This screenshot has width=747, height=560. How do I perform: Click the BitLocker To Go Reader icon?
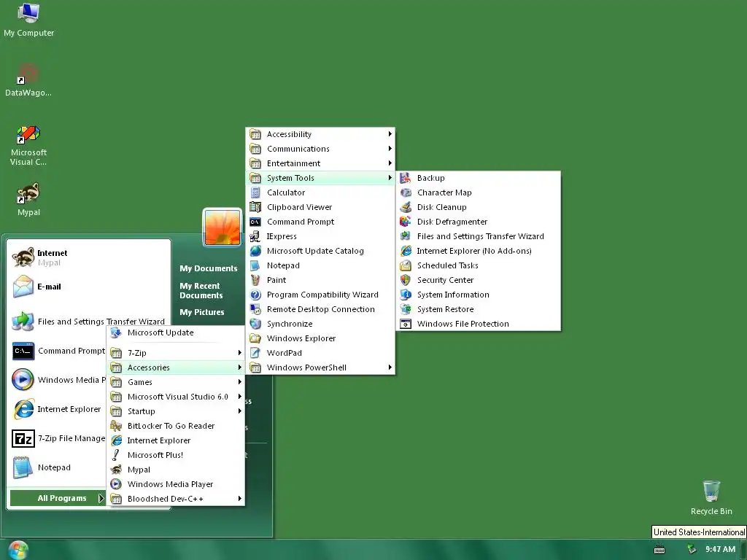[x=116, y=426]
